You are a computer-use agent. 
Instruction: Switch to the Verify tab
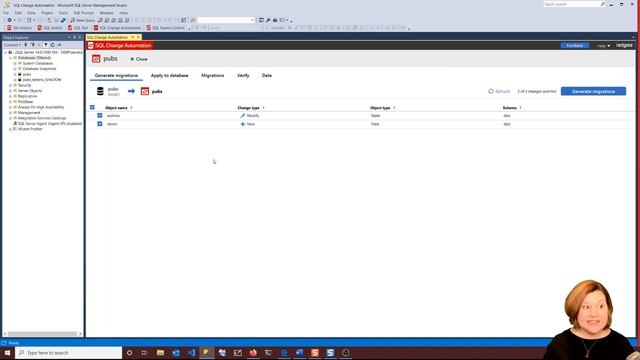click(243, 76)
